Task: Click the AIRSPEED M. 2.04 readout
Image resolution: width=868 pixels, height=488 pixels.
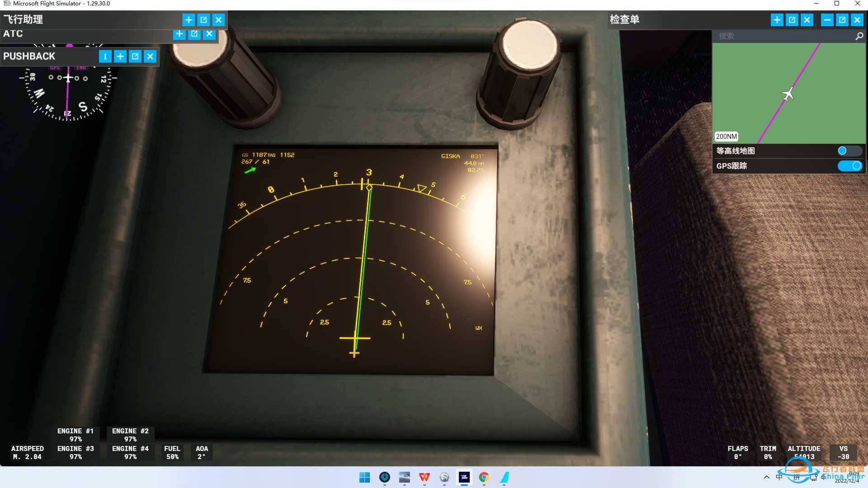Action: [27, 453]
